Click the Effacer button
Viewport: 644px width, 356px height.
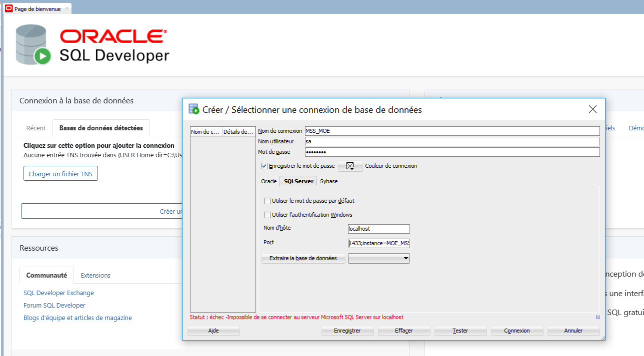coord(404,331)
